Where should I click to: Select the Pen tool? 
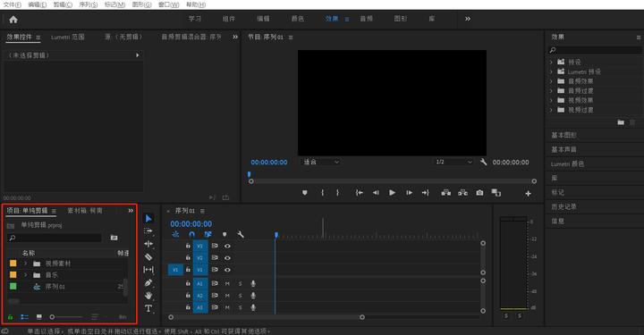(x=148, y=282)
